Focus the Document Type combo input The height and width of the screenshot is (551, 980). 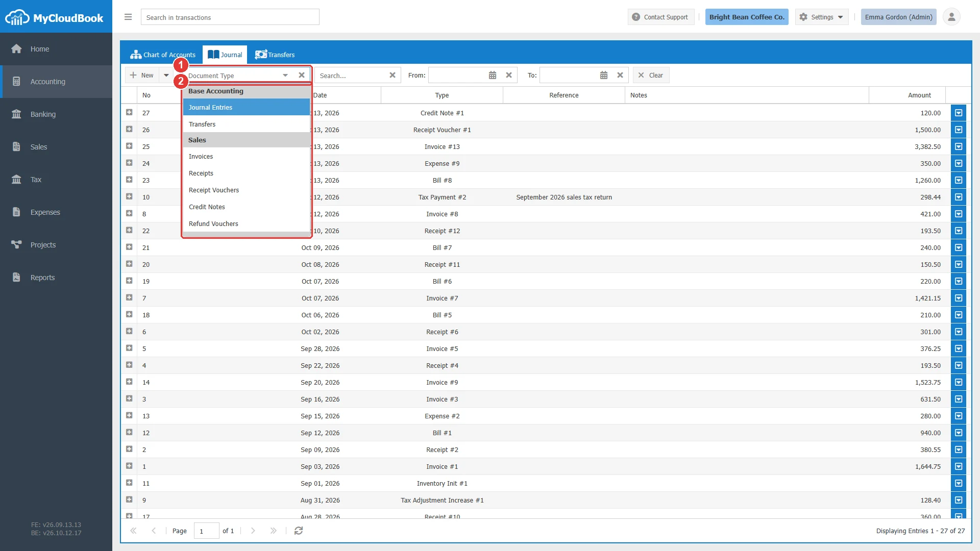tap(232, 76)
